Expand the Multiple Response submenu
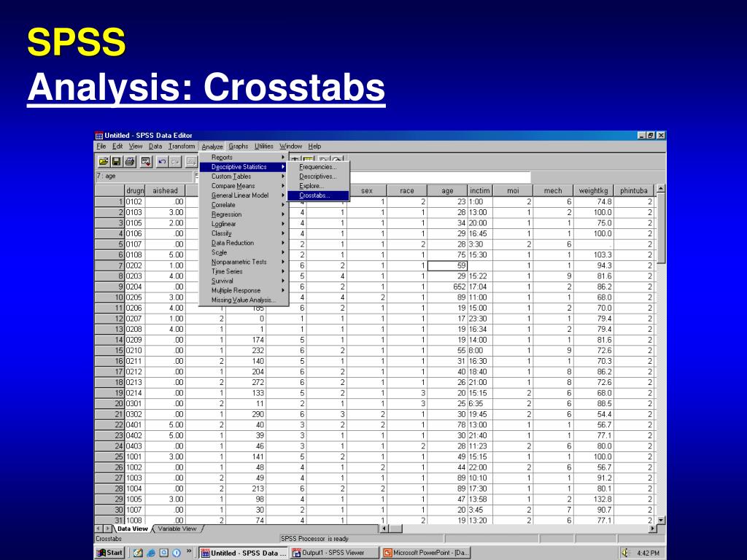 tap(244, 290)
